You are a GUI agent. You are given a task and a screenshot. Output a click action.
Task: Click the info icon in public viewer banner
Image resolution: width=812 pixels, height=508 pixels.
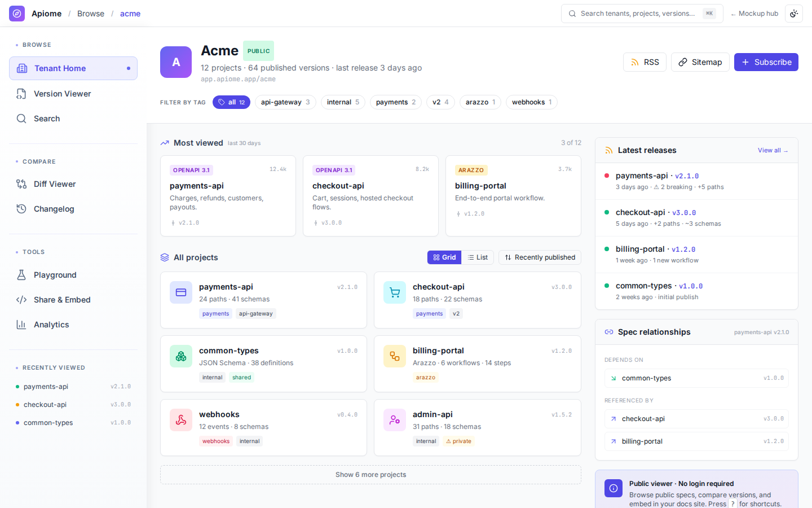(614, 488)
